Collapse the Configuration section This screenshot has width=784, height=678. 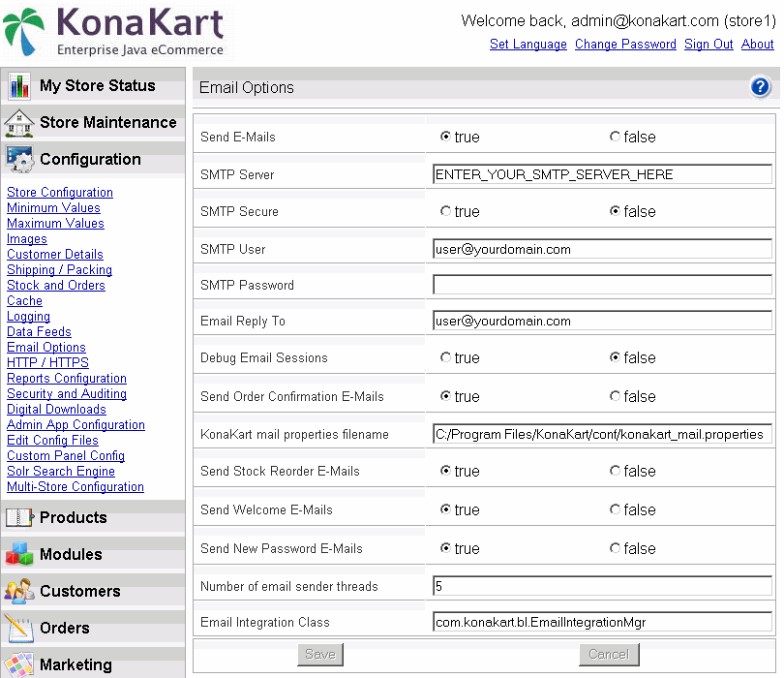click(x=93, y=159)
